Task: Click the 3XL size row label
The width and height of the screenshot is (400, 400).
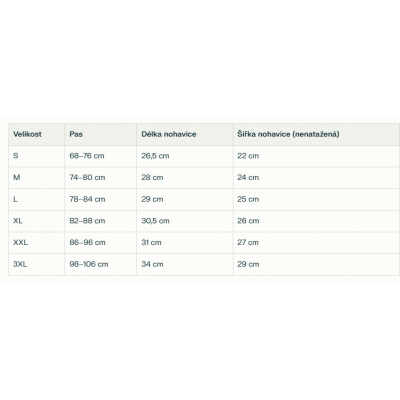Action: (x=20, y=264)
